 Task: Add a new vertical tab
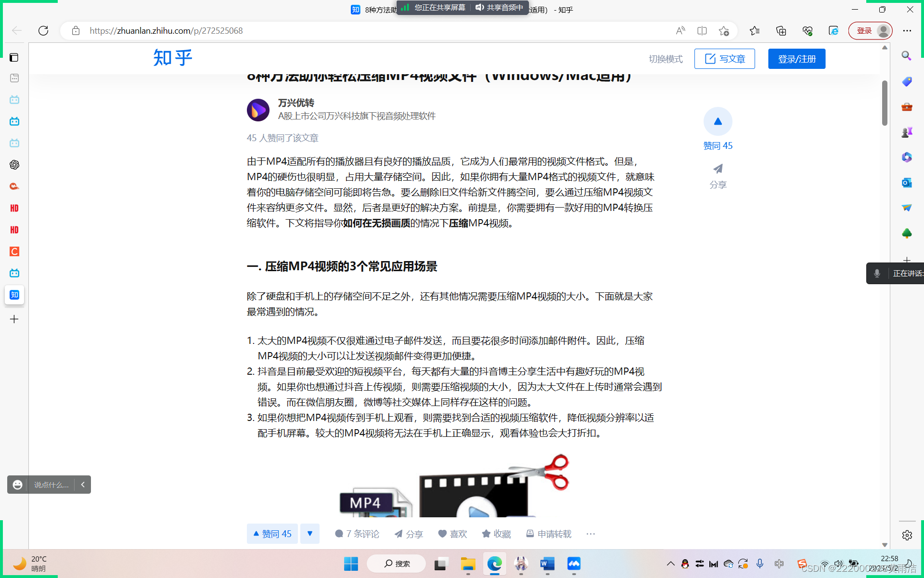(14, 319)
